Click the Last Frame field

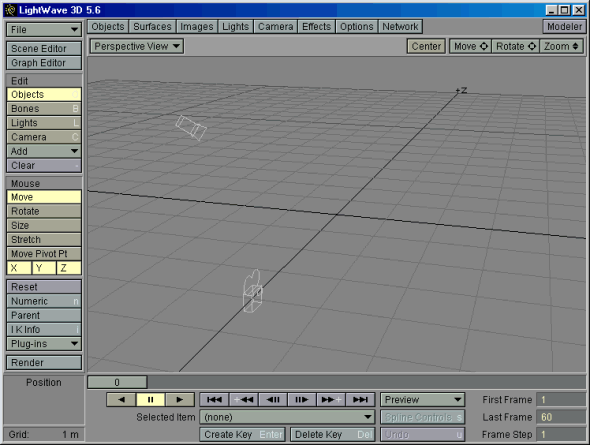pos(561,417)
